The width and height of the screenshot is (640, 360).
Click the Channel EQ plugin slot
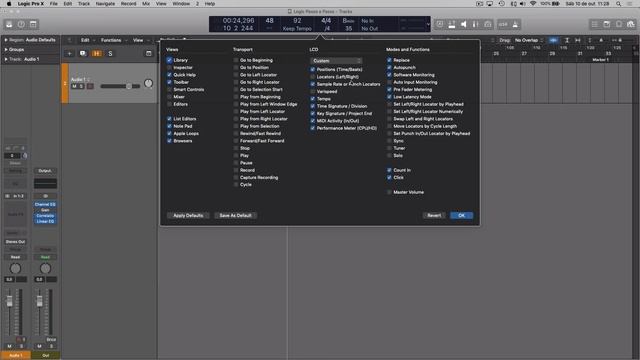[45, 204]
